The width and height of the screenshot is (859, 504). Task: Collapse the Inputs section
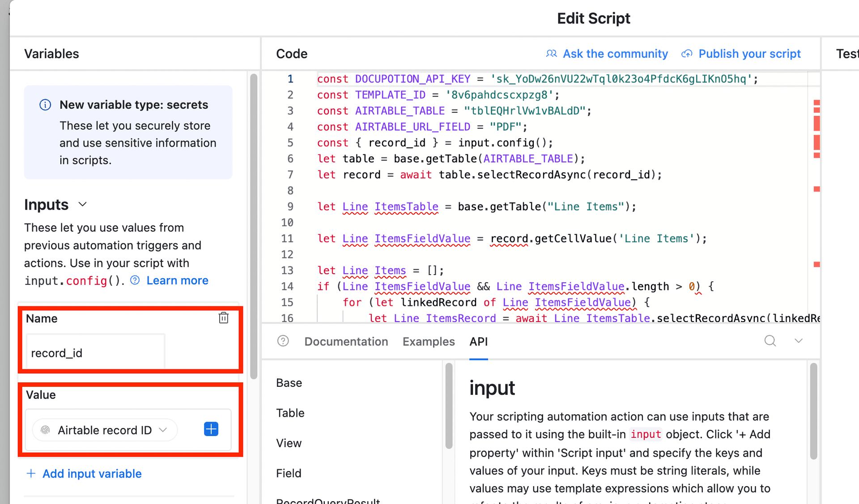point(82,204)
